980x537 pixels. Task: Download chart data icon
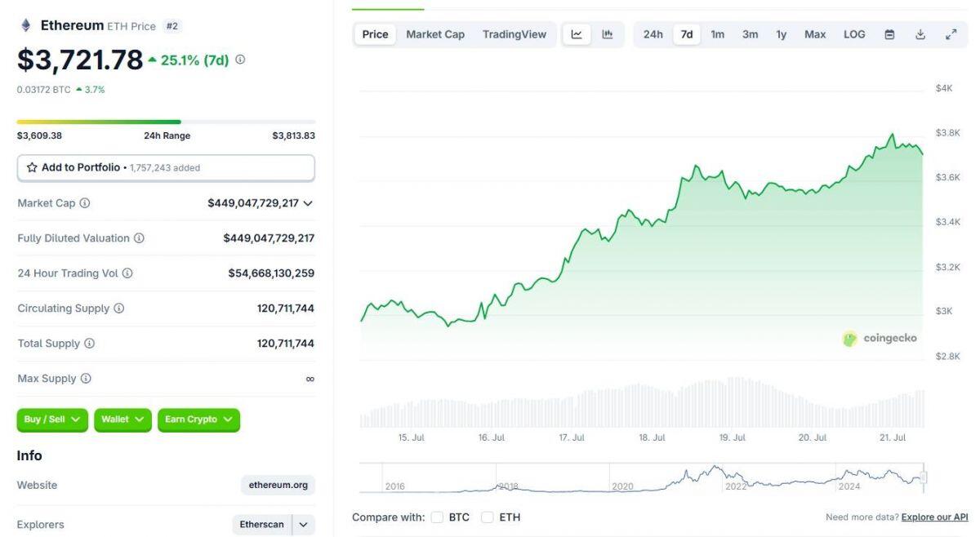coord(920,34)
